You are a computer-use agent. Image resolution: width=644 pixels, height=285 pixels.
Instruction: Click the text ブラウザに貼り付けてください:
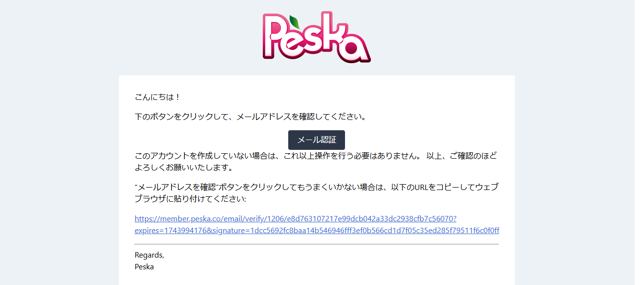(190, 199)
